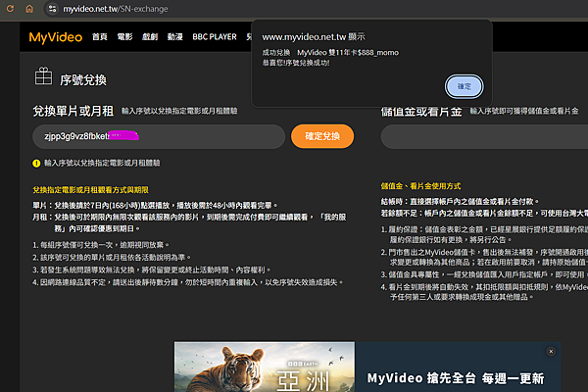
Task: Open the BBC PLAYER menu item
Action: (x=215, y=37)
